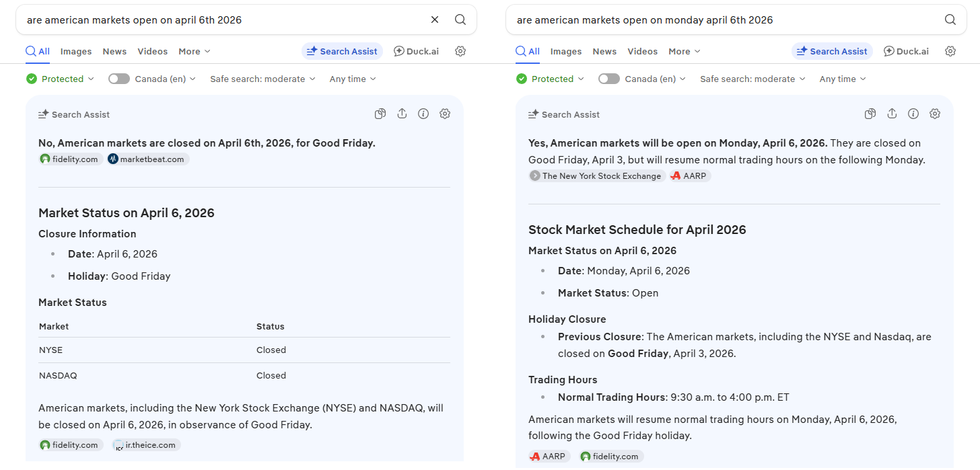Open bottom fidelity.com source in left card
980x470 pixels.
[x=71, y=445]
